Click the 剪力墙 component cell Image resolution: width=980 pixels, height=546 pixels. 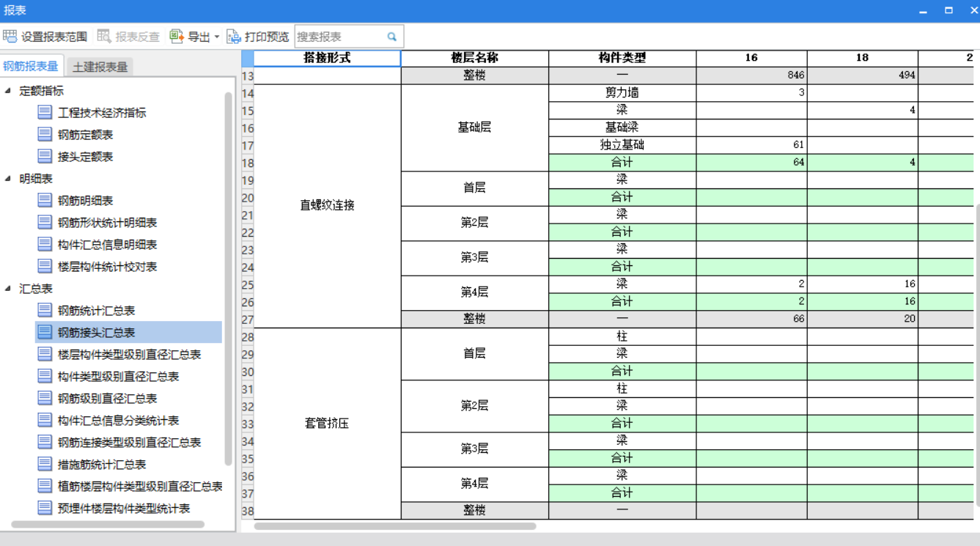(622, 93)
